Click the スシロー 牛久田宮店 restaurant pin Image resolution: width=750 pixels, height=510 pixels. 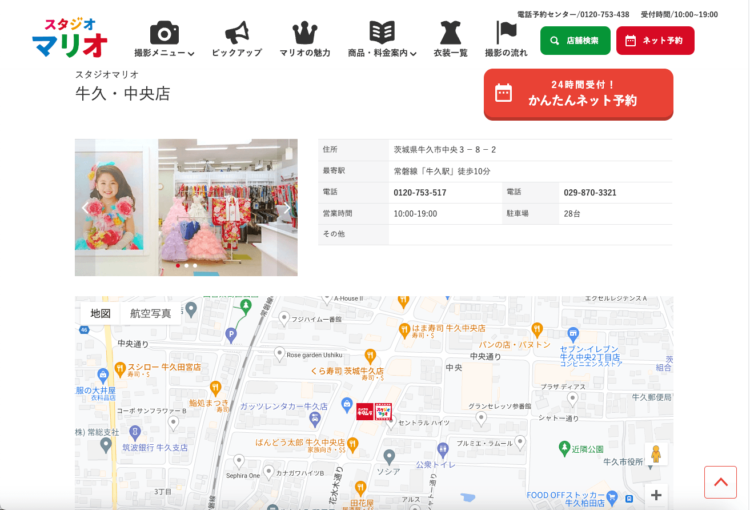point(120,369)
